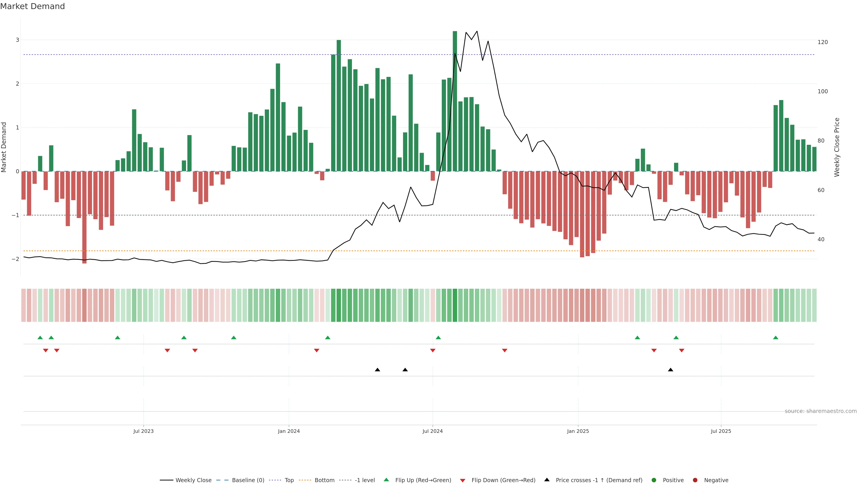Viewport: 868px width, 488px height.
Task: Click the red Negative legend dot
Action: coord(695,480)
